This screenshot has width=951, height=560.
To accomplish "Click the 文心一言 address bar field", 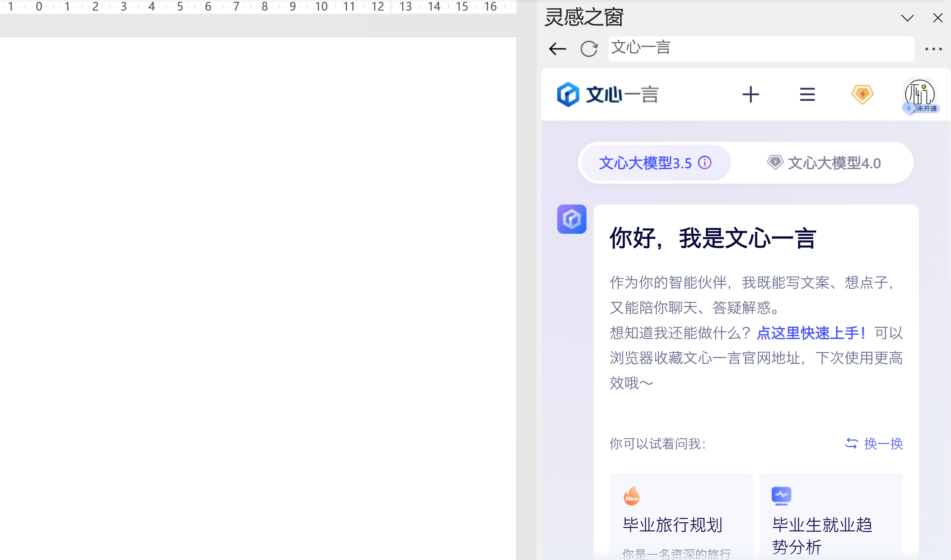I will point(761,49).
